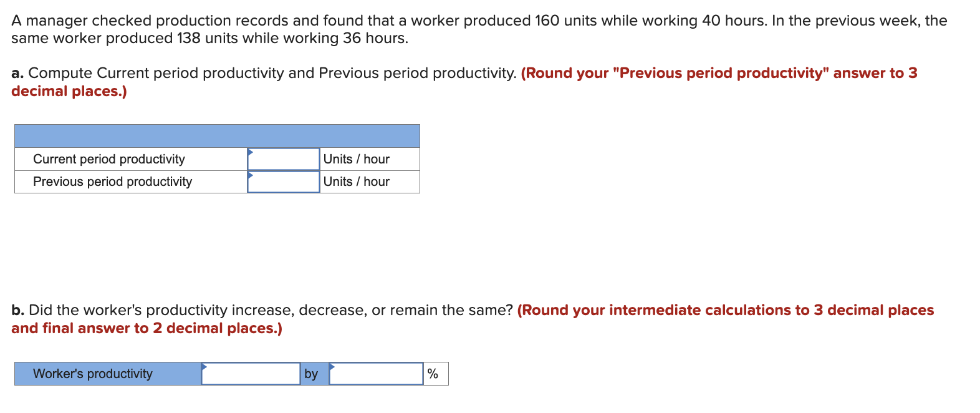Click the hint triangle on the percentage value field
Viewport: 980px width, 413px height.
[332, 366]
